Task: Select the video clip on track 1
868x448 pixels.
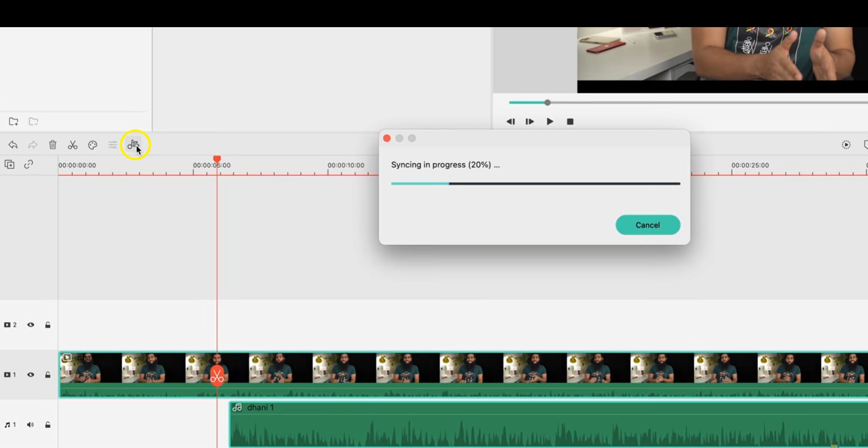Action: pyautogui.click(x=463, y=375)
